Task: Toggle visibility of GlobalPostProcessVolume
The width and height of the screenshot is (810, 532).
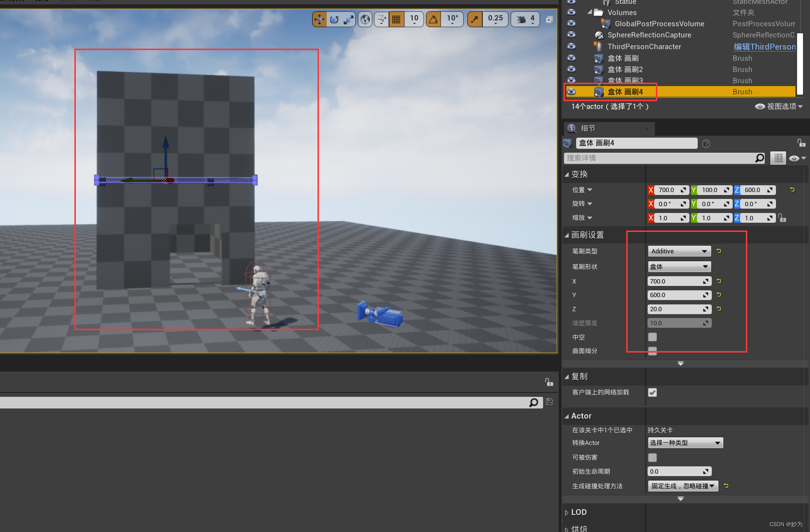Action: coord(571,23)
